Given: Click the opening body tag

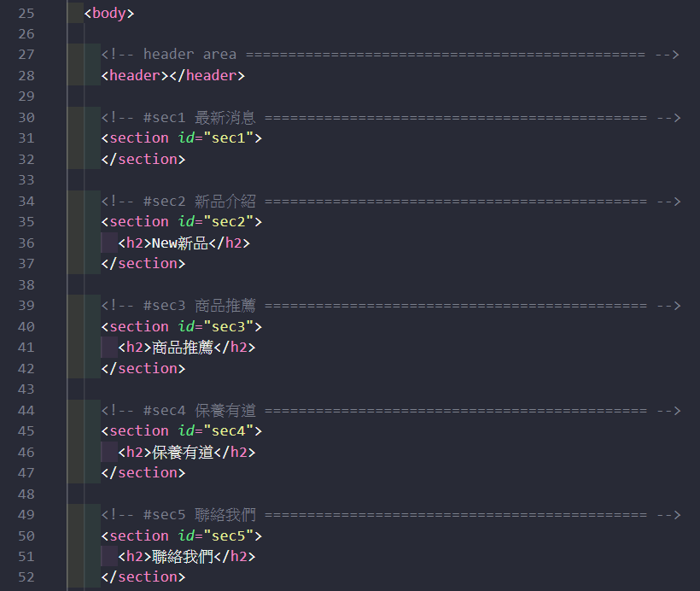Looking at the screenshot, I should click(x=109, y=13).
